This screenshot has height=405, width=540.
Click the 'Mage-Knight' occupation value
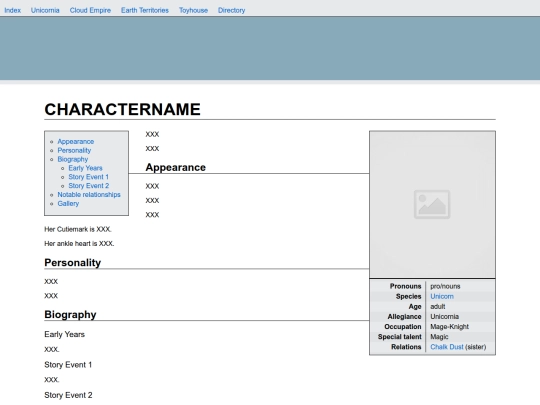pos(449,326)
